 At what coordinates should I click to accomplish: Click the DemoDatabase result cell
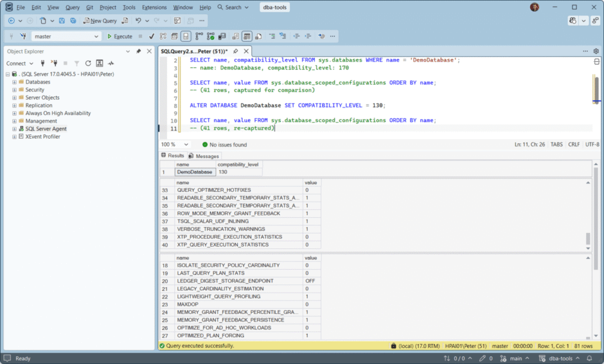pos(195,172)
